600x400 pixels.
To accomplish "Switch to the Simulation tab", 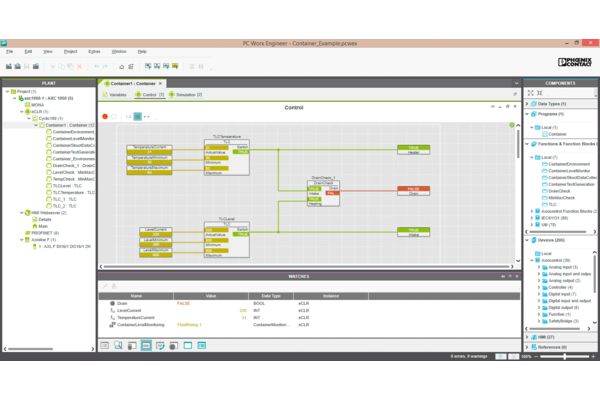I will 186,95.
